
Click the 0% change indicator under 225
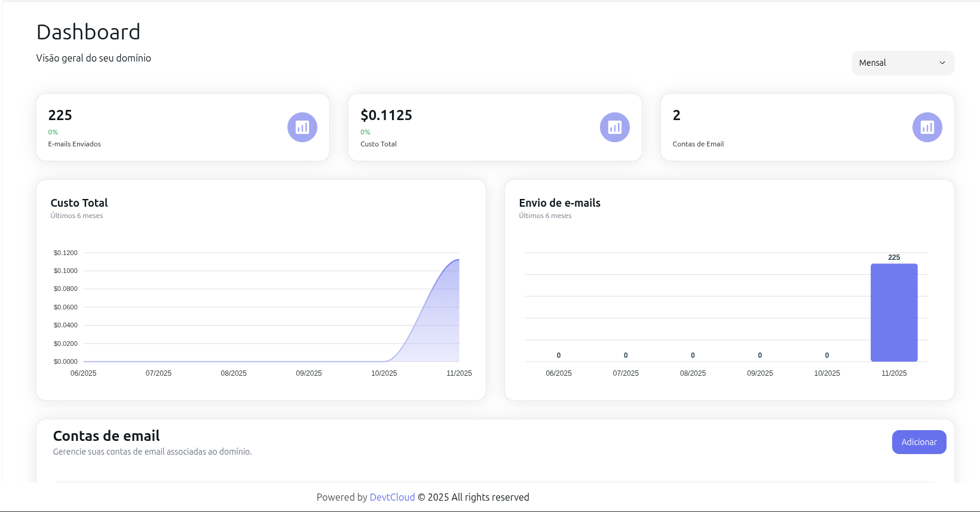pos(53,132)
